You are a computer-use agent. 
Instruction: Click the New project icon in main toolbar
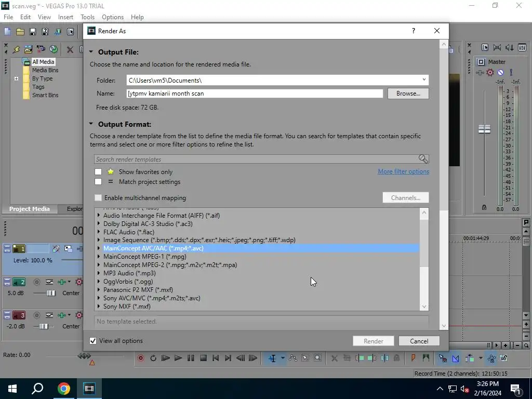7,32
